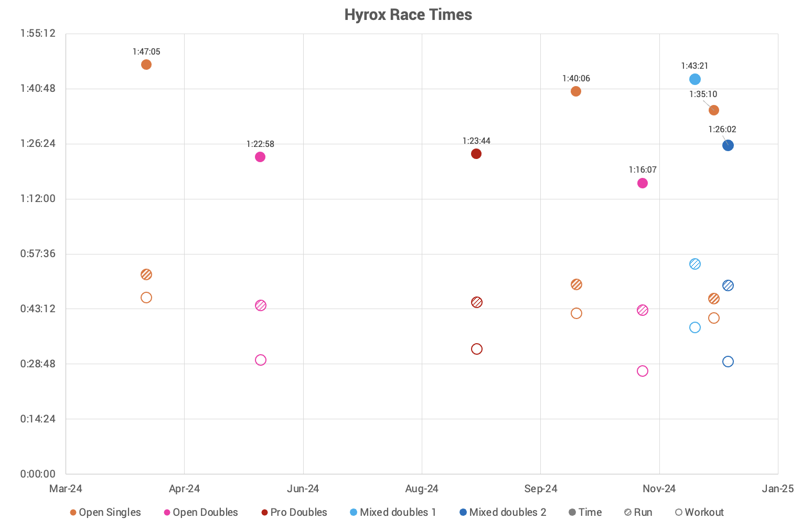Click the 1:26:24 y-axis label
Image resolution: width=812 pixels, height=530 pixels.
[38, 143]
